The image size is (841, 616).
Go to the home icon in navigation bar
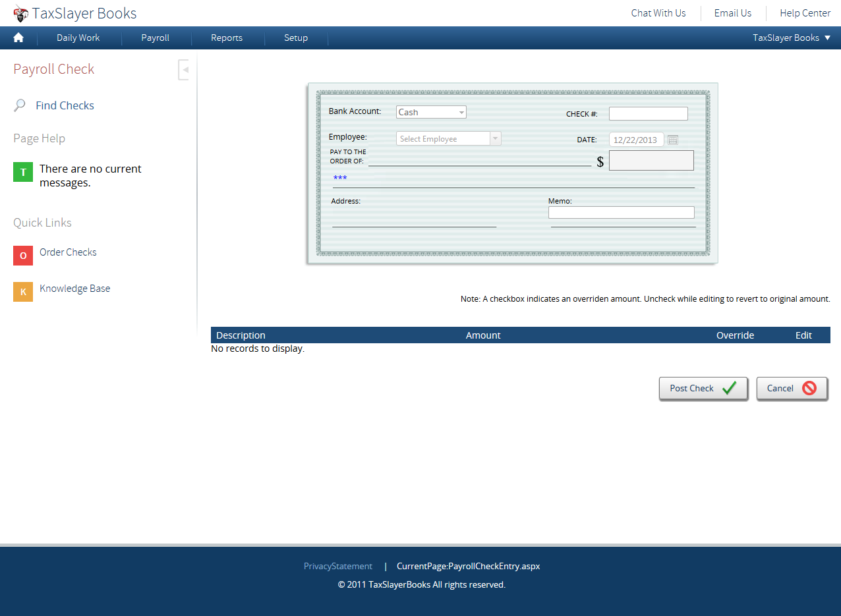(18, 38)
